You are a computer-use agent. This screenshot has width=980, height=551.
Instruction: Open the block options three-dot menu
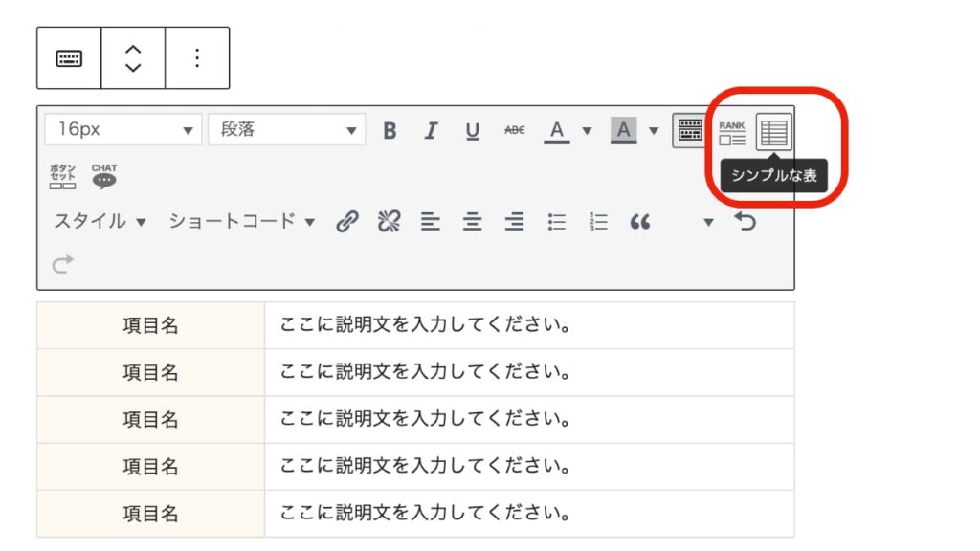(197, 58)
